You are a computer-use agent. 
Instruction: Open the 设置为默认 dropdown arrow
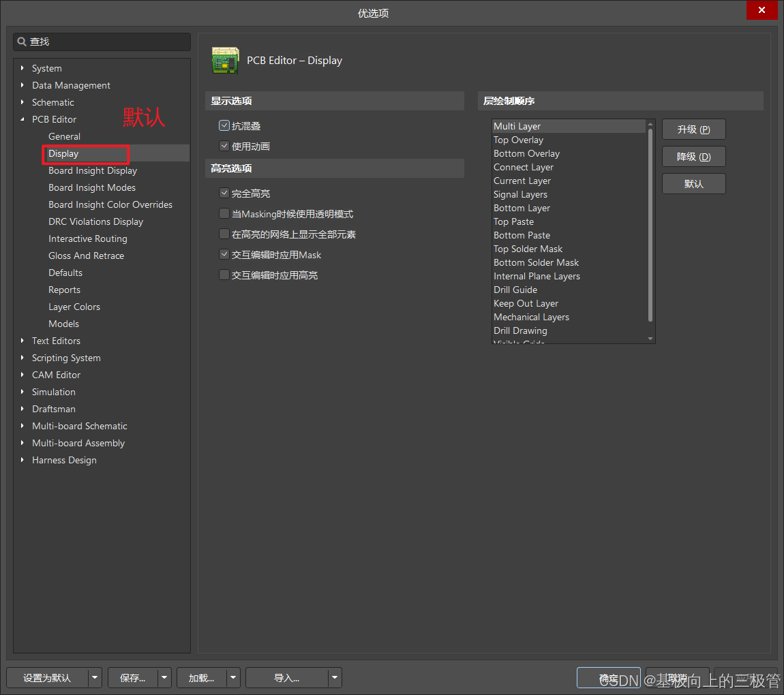[95, 678]
